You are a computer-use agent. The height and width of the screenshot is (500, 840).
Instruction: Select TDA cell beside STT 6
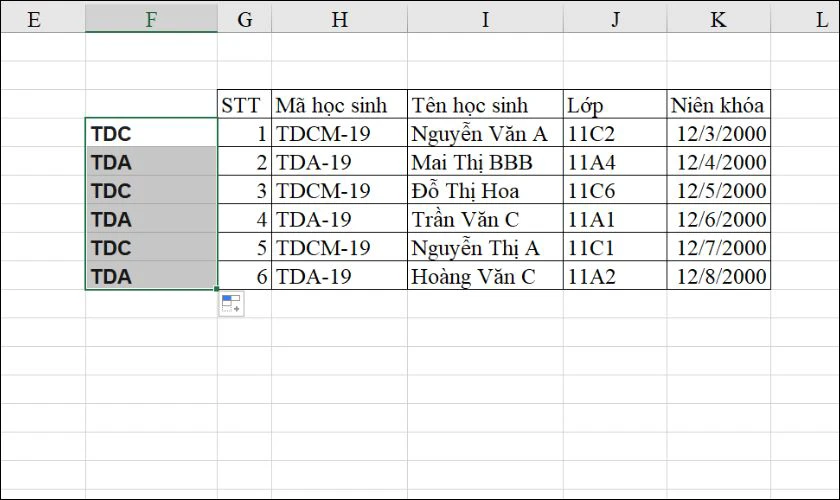pyautogui.click(x=151, y=275)
